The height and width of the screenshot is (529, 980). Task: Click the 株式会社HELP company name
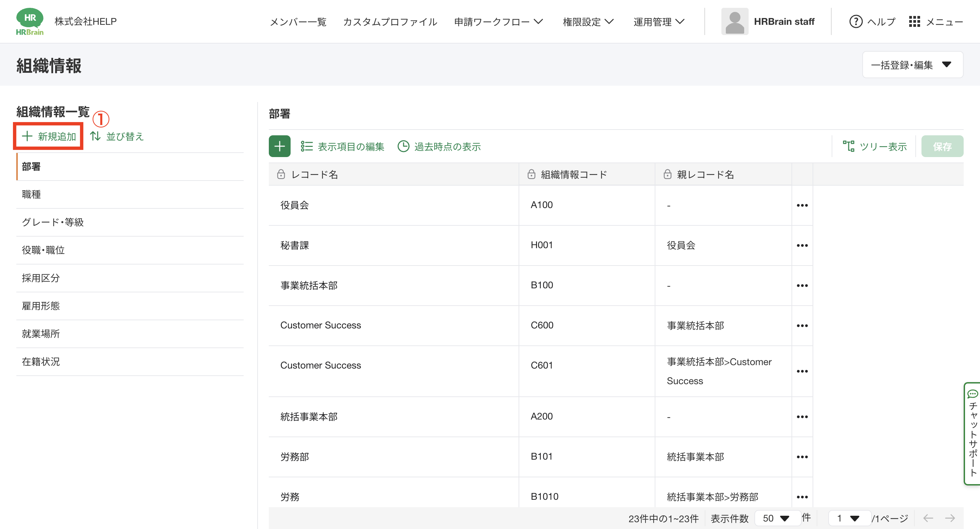(x=86, y=21)
